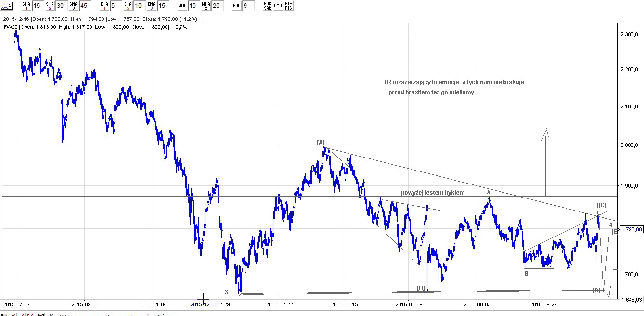Edit the WMA 1 period field 10
644x316 pixels.
(x=194, y=6)
